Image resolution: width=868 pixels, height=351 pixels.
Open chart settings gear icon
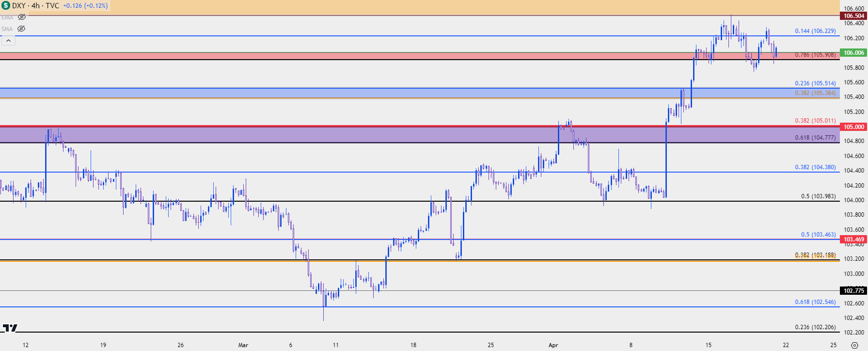point(854,345)
